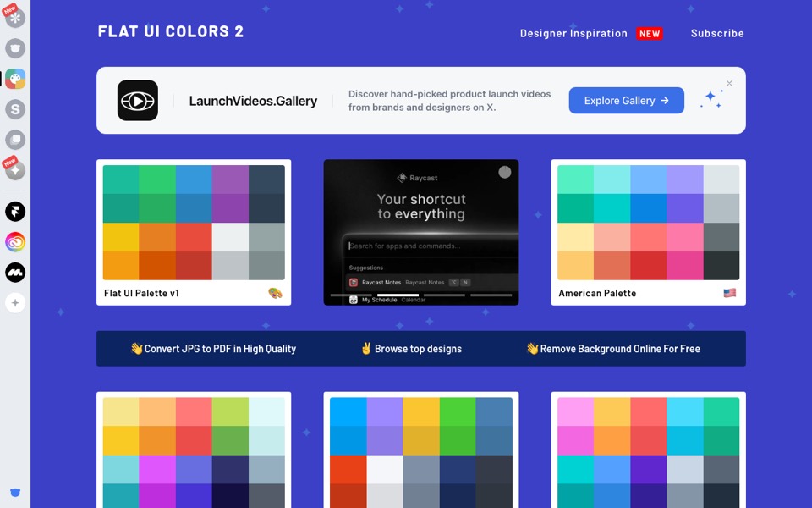This screenshot has height=508, width=812.
Task: Select the colorful palette sidebar app
Action: pyautogui.click(x=15, y=79)
